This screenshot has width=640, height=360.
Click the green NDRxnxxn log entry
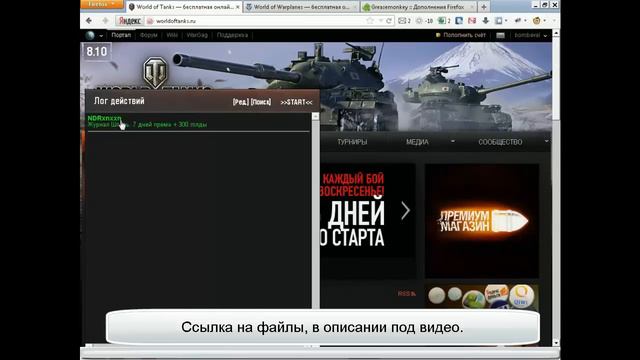click(x=104, y=118)
